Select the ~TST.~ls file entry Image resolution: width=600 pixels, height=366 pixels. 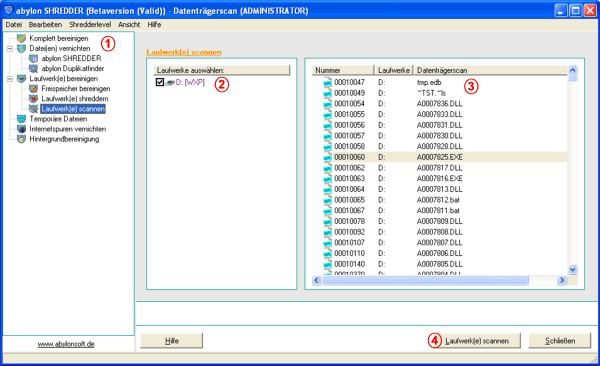431,93
